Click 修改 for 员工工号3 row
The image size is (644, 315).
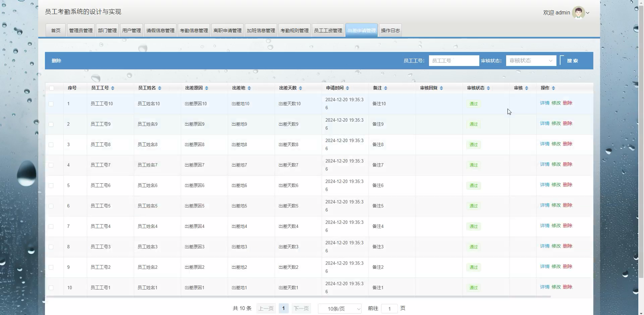(x=556, y=246)
